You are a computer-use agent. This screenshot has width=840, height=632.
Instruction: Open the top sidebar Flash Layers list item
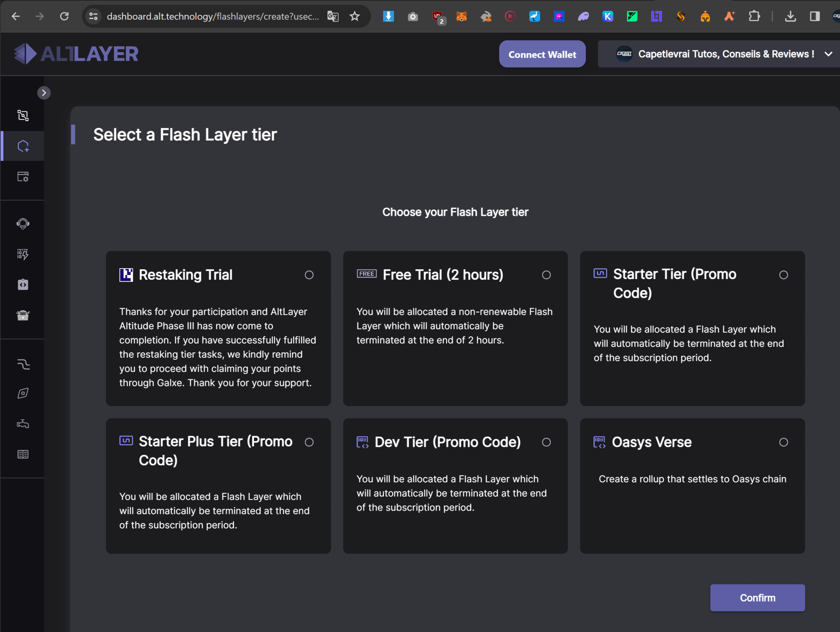[x=23, y=116]
